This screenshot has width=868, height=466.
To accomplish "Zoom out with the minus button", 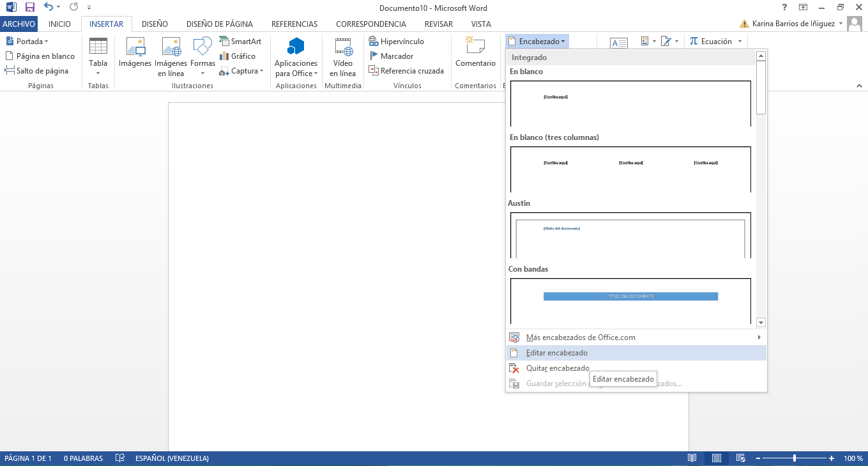I will (758, 458).
